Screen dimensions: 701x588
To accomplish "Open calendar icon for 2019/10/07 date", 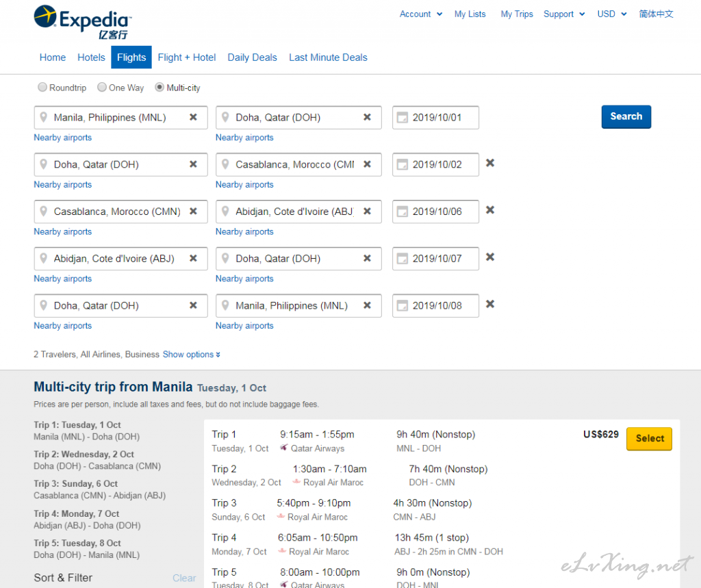I will tap(403, 259).
